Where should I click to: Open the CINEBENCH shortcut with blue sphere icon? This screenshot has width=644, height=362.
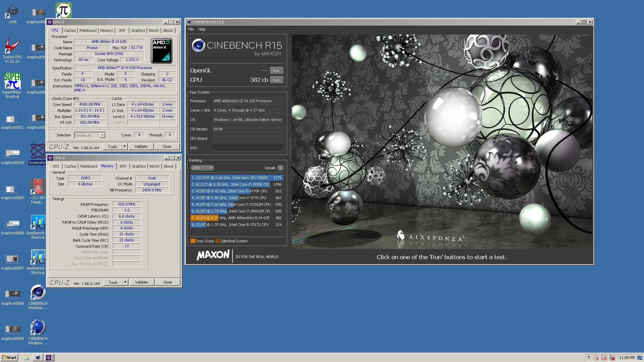point(38,332)
